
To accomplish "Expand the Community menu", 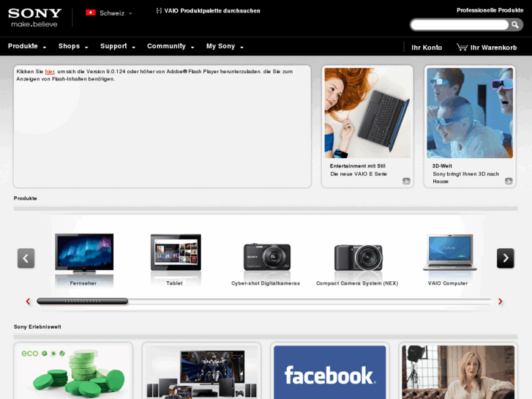I will click(171, 46).
